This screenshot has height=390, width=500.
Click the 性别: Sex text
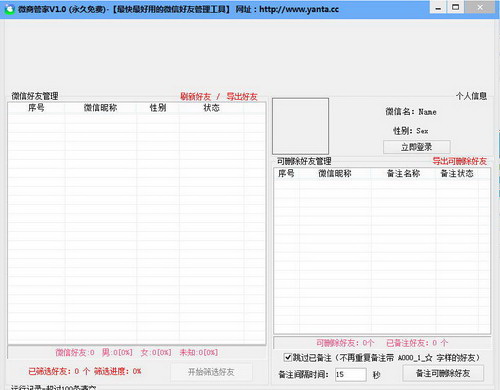click(411, 131)
